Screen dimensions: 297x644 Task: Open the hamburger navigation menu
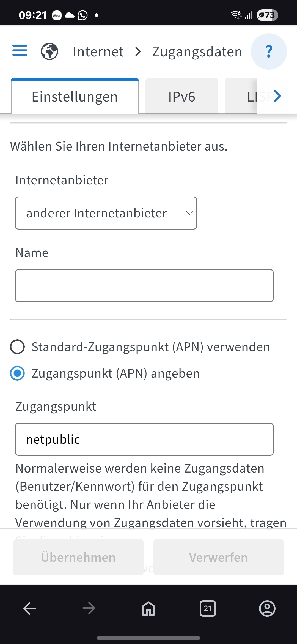[x=20, y=51]
